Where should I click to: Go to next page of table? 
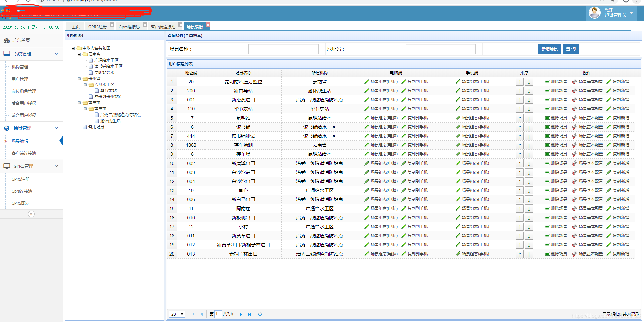[241, 314]
